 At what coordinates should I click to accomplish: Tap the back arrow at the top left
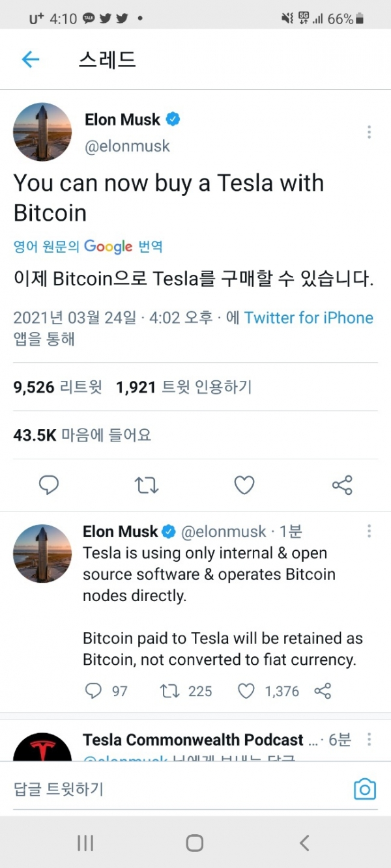pyautogui.click(x=30, y=59)
